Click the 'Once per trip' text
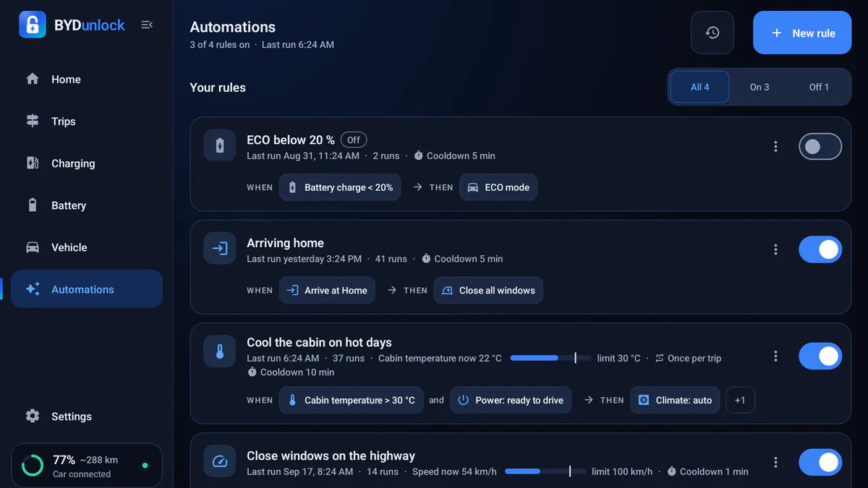 pyautogui.click(x=694, y=358)
